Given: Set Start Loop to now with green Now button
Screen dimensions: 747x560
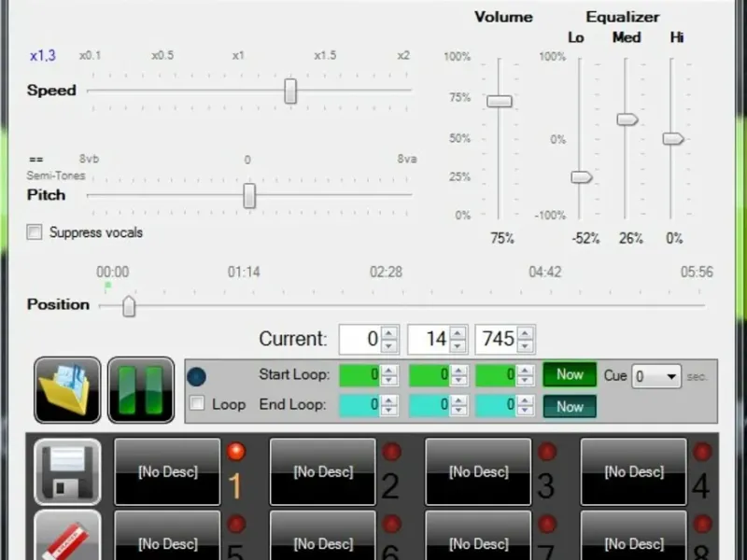Looking at the screenshot, I should point(570,375).
